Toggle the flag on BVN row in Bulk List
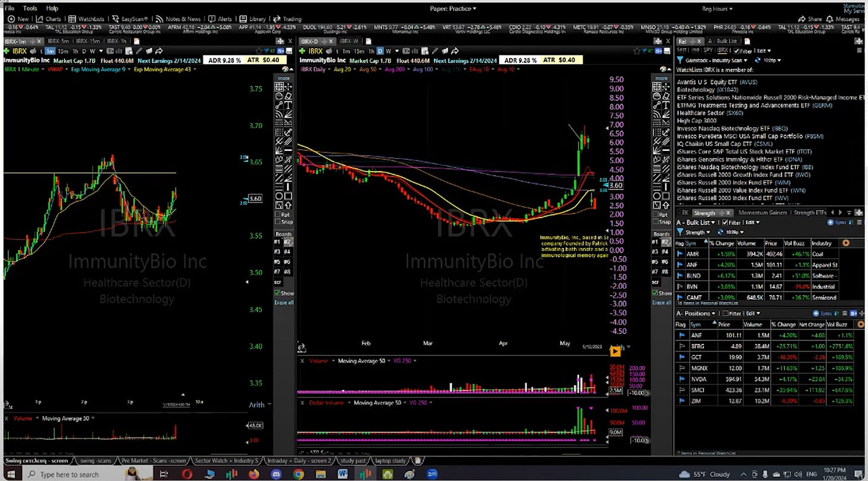 tap(681, 287)
